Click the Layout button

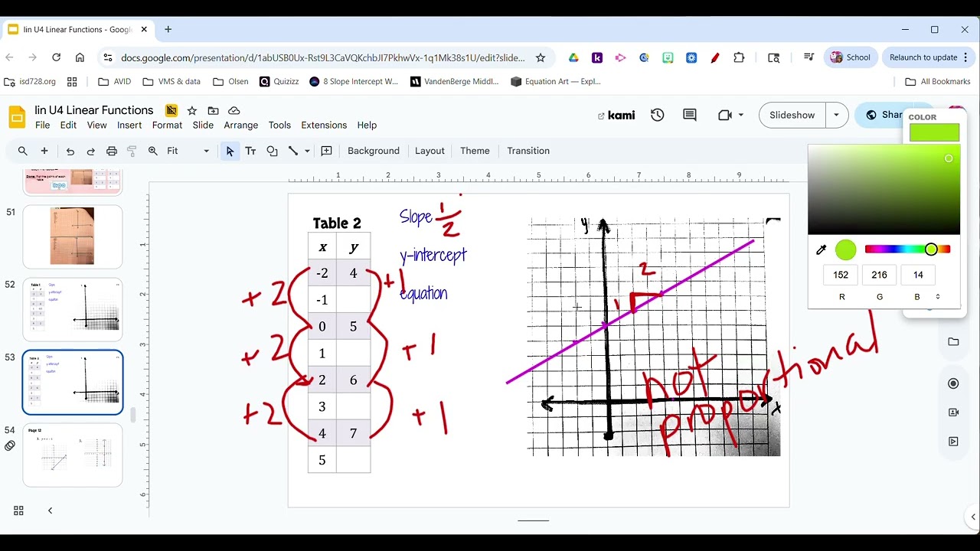pos(430,151)
